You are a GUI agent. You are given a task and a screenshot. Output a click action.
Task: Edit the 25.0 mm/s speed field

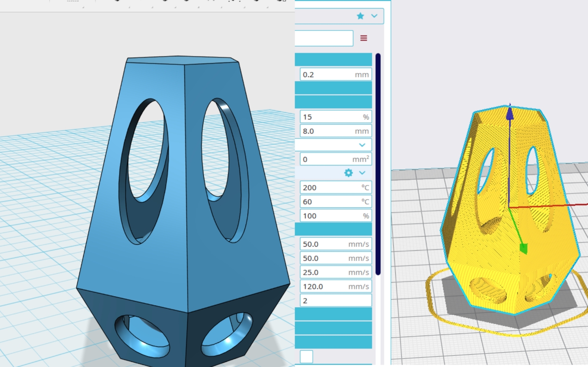pos(336,272)
